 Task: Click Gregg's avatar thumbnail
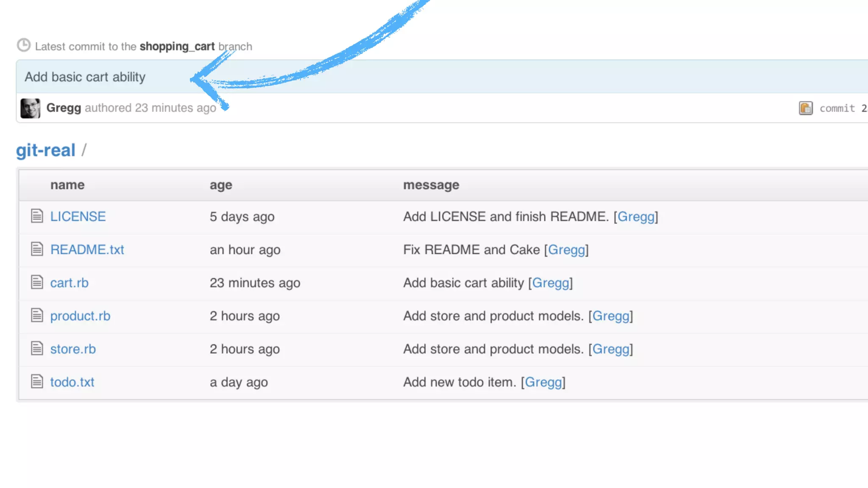[31, 108]
